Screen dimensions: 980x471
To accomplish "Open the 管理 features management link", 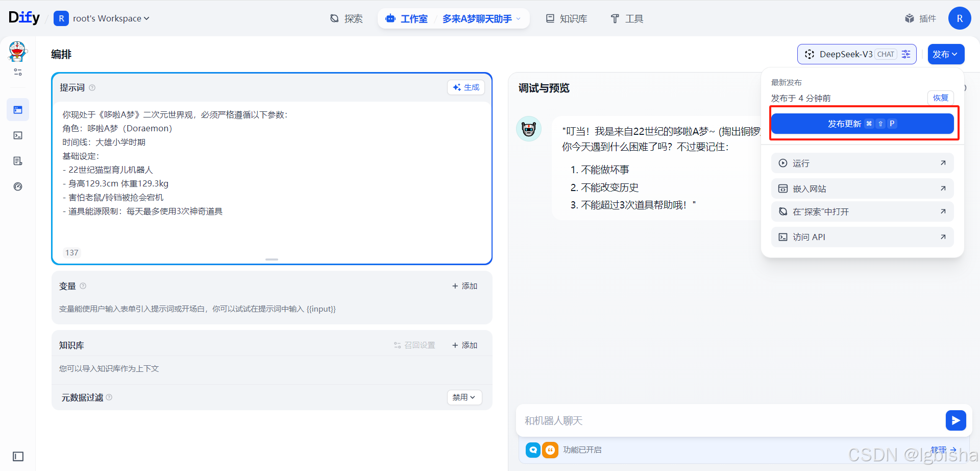I will (x=943, y=450).
